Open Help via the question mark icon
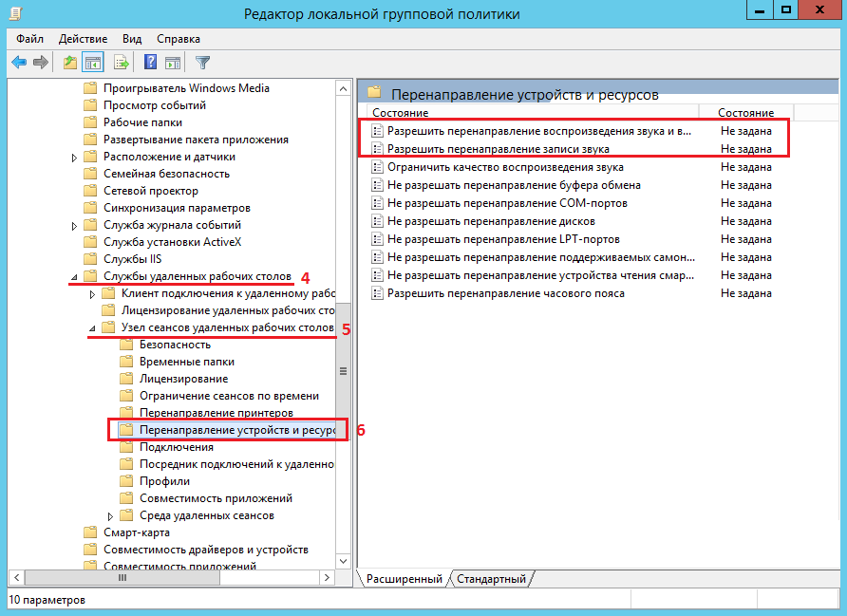 pos(150,63)
